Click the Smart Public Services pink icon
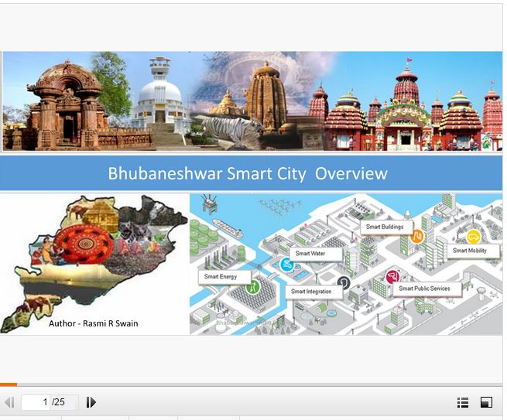507x420 pixels. point(392,277)
